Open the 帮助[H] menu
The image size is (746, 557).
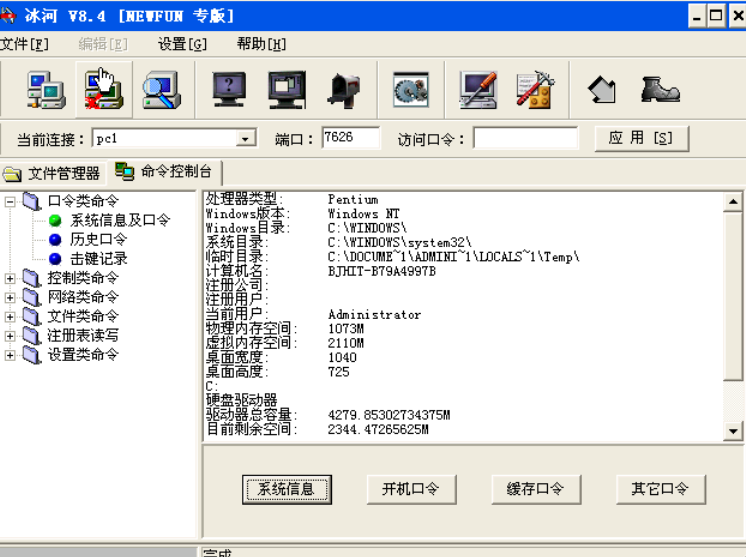point(261,44)
